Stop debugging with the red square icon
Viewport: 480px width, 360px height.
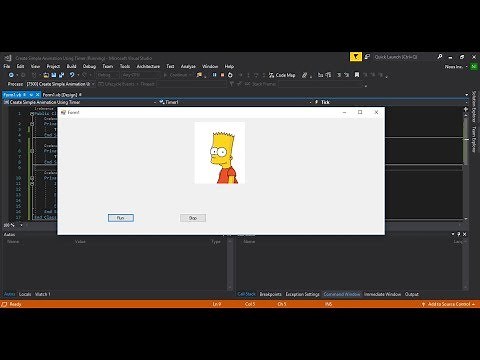coord(222,75)
